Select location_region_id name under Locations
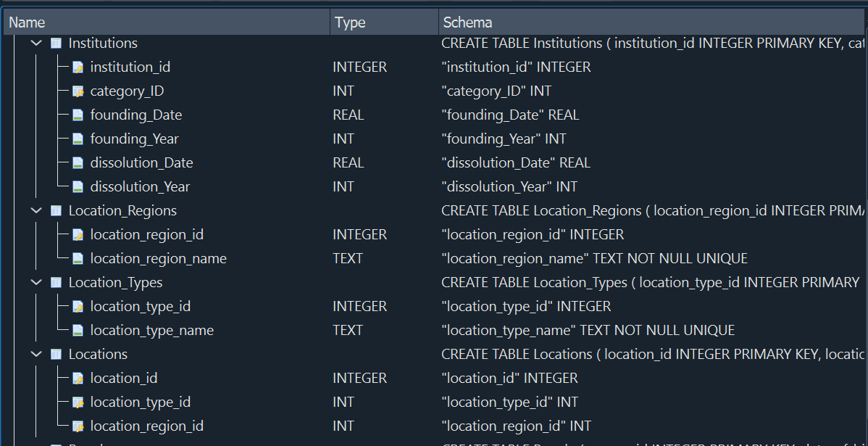This screenshot has width=868, height=446. click(146, 426)
